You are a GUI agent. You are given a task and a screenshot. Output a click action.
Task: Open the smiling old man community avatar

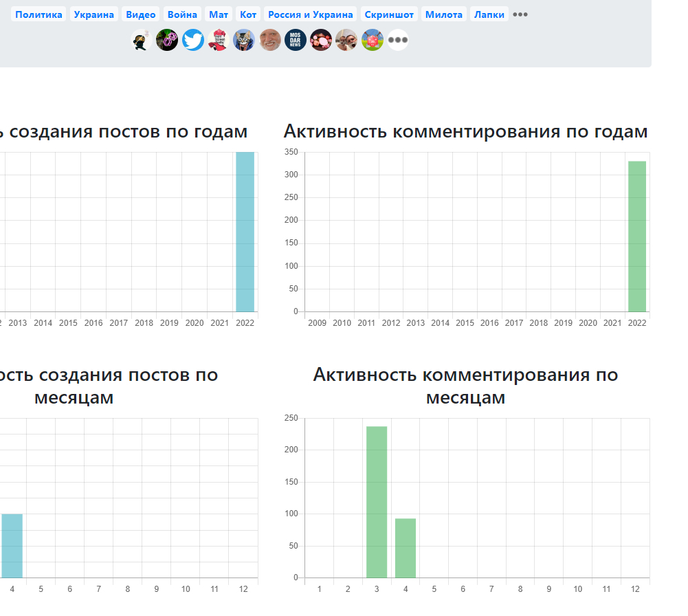click(270, 40)
